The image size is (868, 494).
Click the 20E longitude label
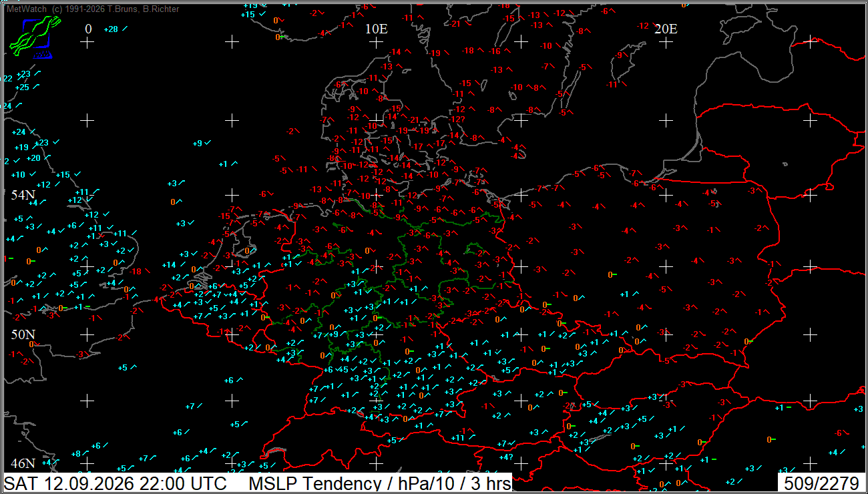coord(666,29)
